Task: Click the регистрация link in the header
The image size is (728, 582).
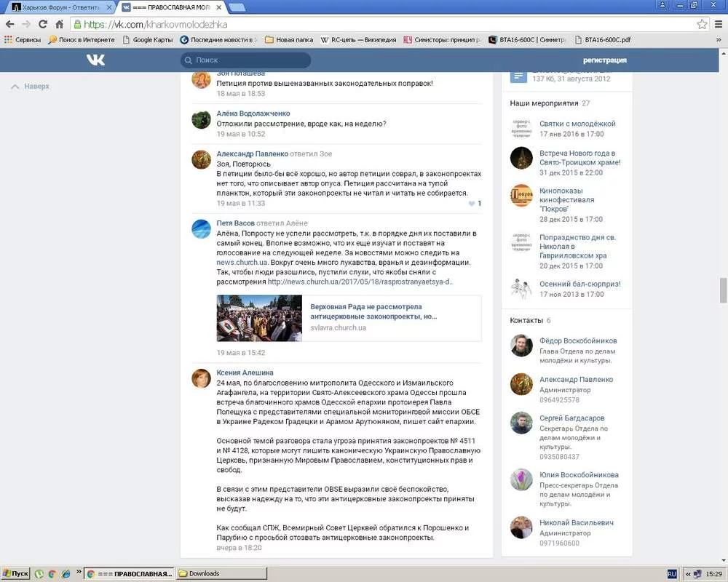Action: [605, 60]
